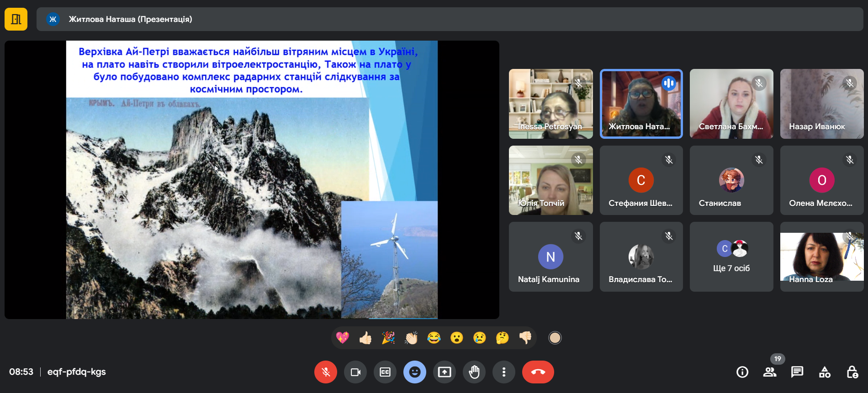
Task: Unmute microphone in bottom control bar
Action: click(325, 372)
